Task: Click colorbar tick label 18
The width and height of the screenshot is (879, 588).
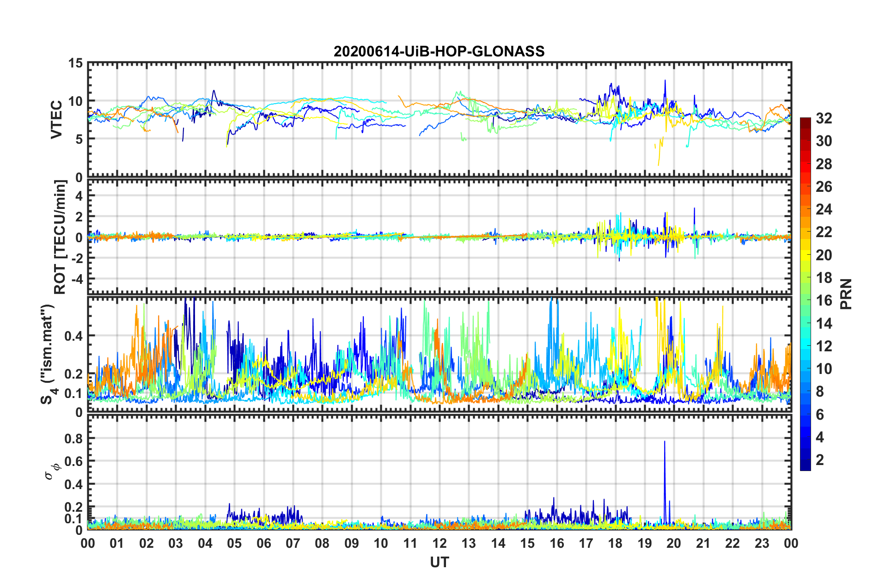Action: point(824,278)
